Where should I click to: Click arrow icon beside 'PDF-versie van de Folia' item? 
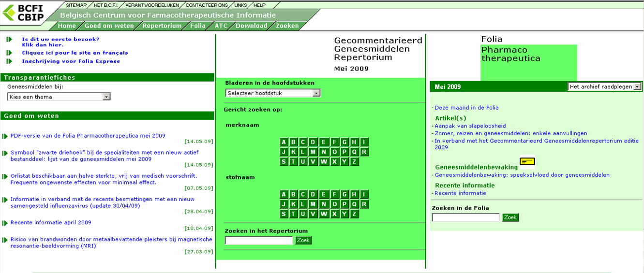tap(5, 136)
